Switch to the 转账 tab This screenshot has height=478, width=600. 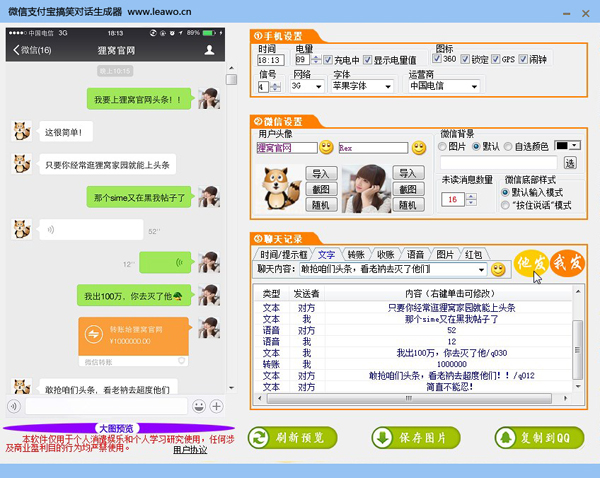356,254
